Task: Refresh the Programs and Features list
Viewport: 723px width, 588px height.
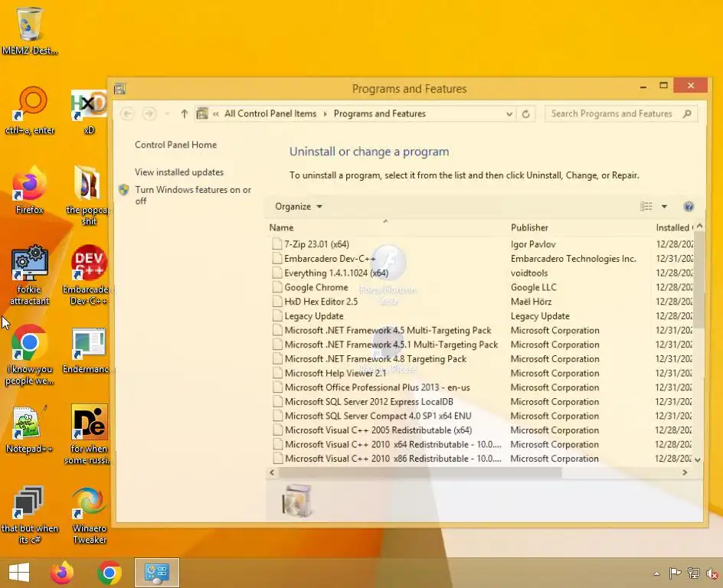Action: click(x=525, y=114)
